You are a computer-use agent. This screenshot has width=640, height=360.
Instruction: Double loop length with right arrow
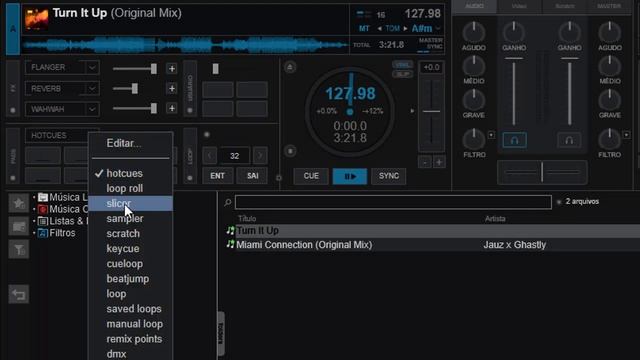(x=260, y=156)
